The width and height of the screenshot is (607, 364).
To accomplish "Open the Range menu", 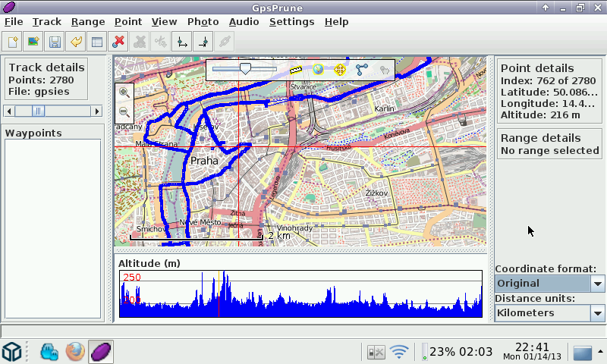I will tap(88, 22).
